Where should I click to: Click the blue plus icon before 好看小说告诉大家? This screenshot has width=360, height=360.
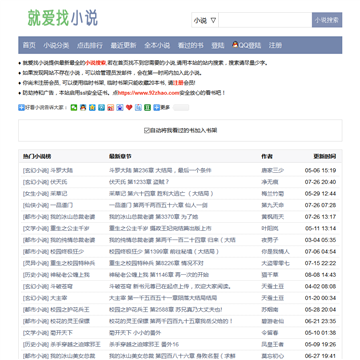tap(21, 108)
